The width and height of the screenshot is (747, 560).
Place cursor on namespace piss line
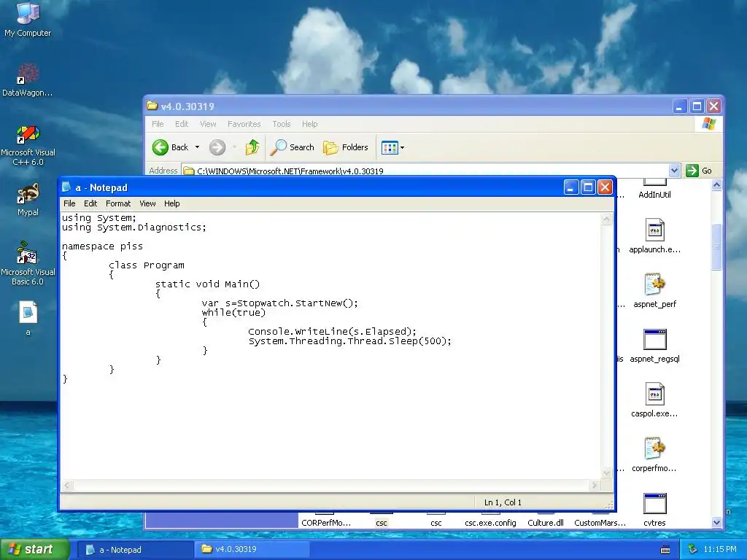[x=102, y=246]
